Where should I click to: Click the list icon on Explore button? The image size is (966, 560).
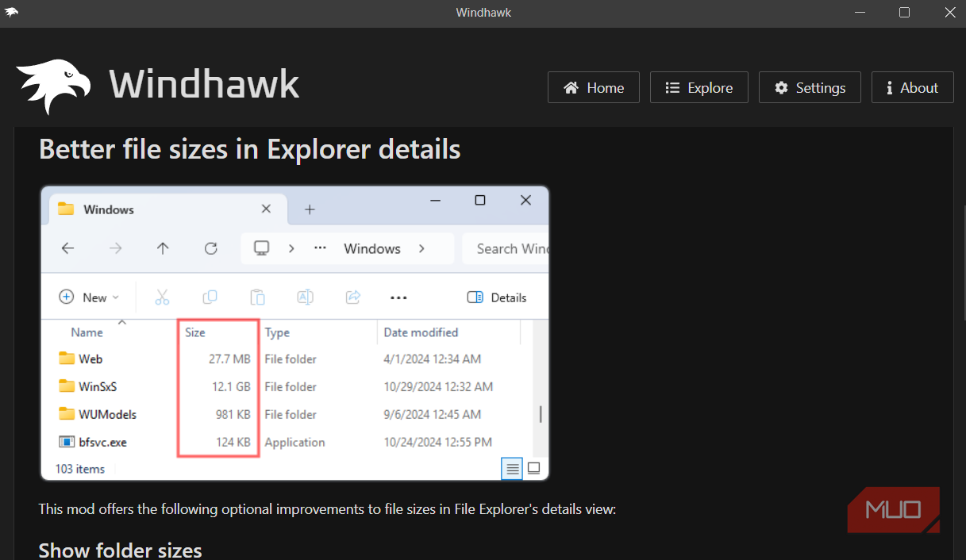click(x=672, y=87)
